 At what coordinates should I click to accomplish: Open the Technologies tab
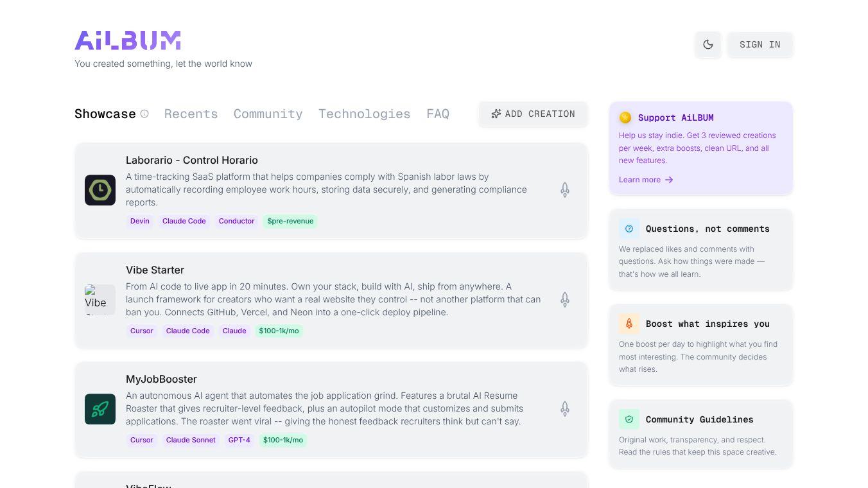[364, 114]
